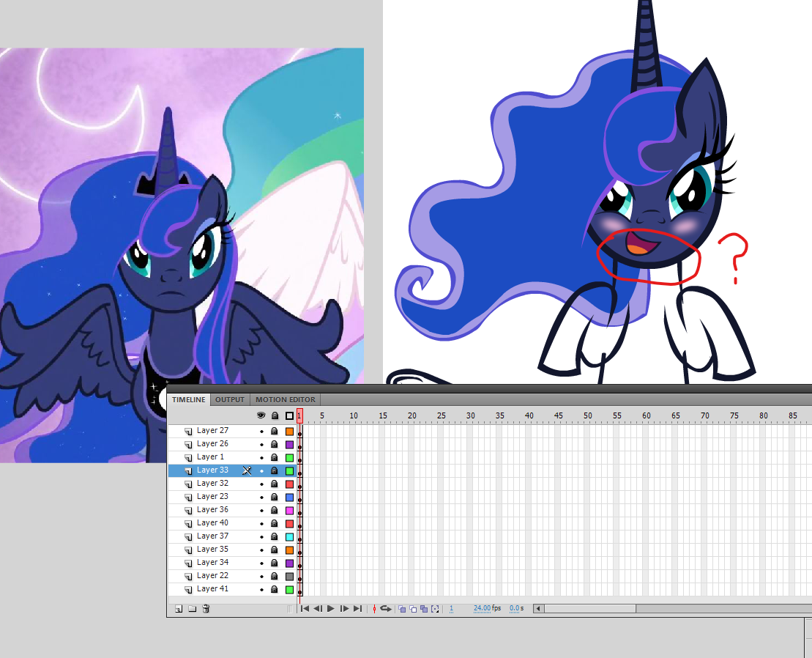Click Layer 22 gray outline color swatch
Screen dimensions: 812x658
[x=289, y=576]
